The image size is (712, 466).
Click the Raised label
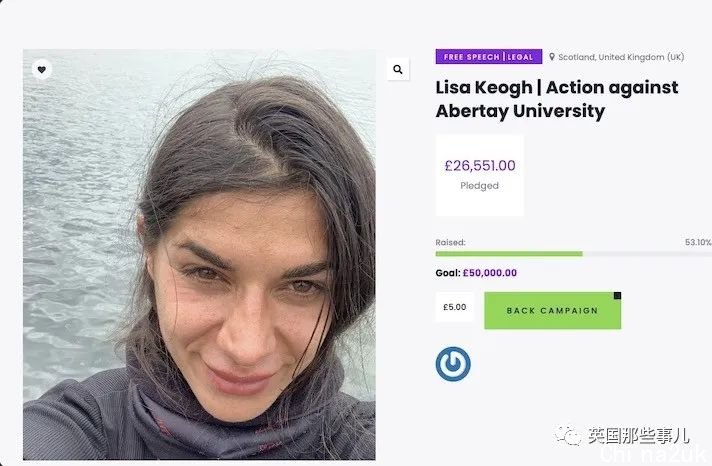(x=450, y=242)
